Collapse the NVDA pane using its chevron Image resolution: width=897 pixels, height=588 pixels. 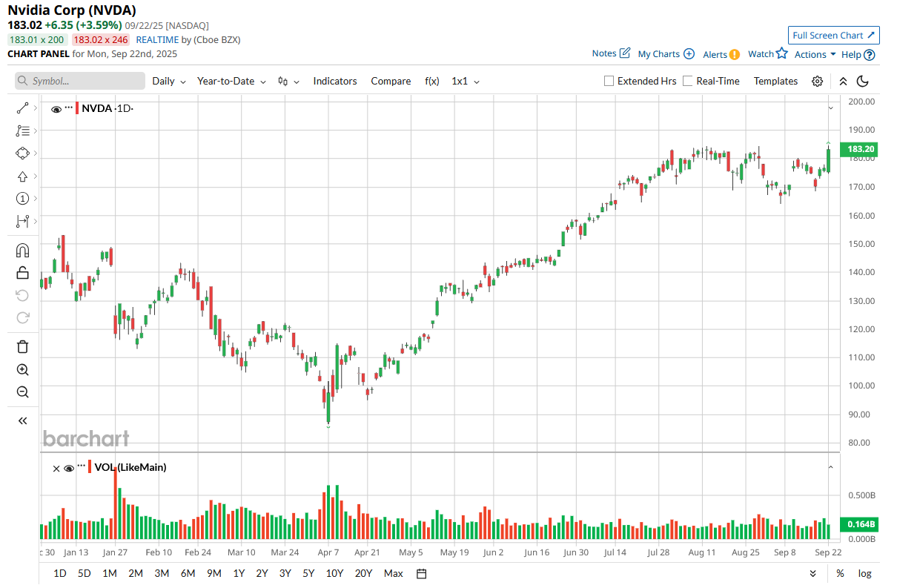pos(830,108)
